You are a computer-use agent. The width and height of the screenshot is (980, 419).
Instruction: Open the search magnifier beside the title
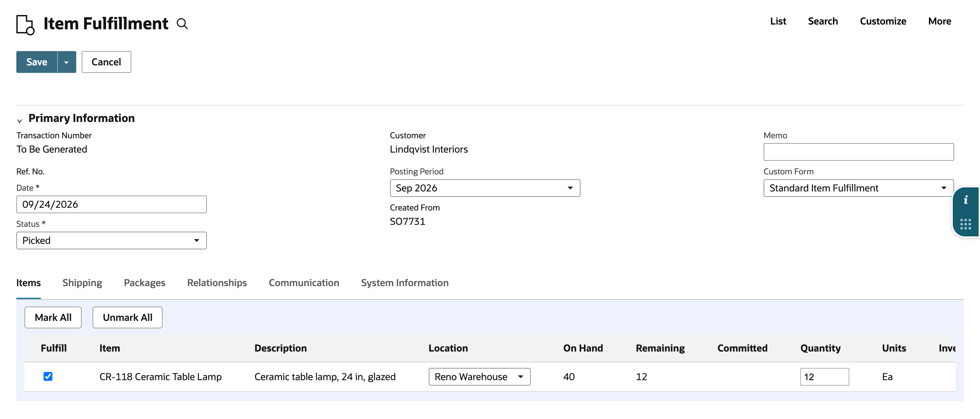pyautogui.click(x=182, y=24)
